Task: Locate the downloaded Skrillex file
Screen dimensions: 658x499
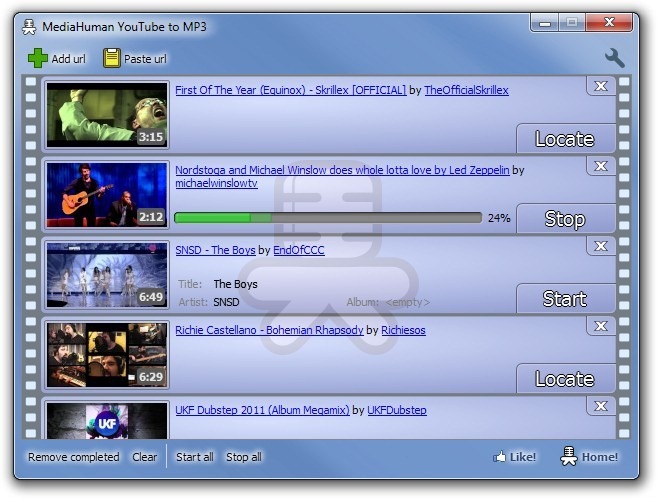Action: 565,138
